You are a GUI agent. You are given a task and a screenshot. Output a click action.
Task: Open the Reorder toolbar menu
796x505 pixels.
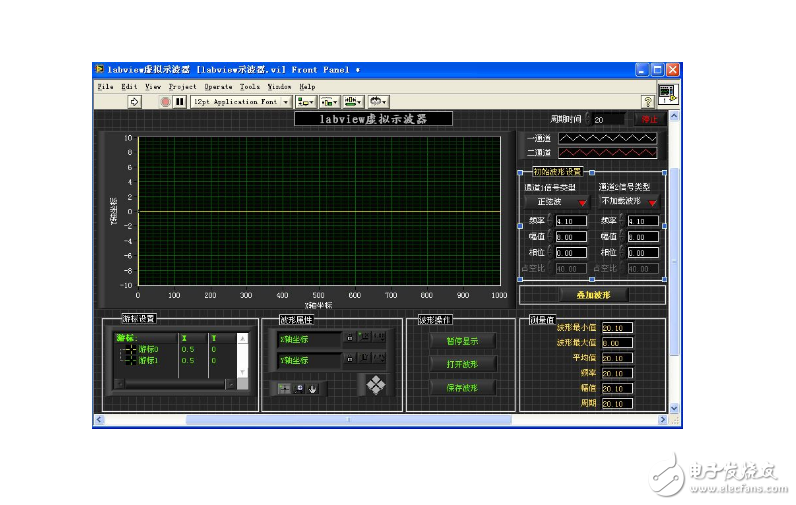(x=378, y=102)
